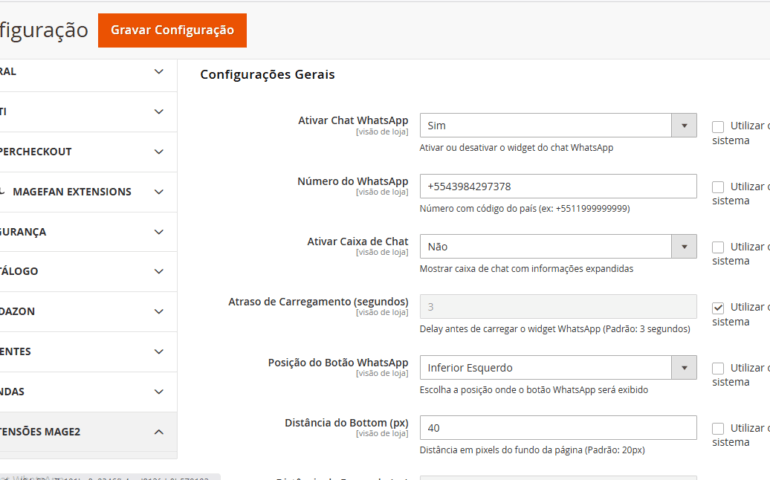This screenshot has height=480, width=770.
Task: Open the Posição do Botão WhatsApp dropdown
Action: point(558,368)
